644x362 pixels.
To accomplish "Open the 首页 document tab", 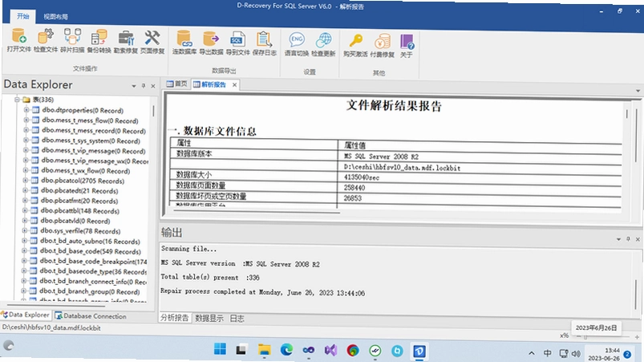I will (x=177, y=83).
